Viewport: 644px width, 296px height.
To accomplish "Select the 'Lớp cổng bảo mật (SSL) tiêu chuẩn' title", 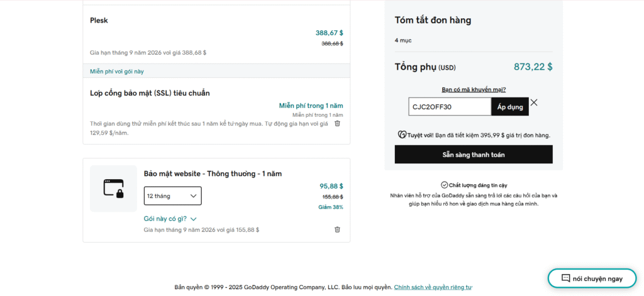I will pyautogui.click(x=150, y=93).
